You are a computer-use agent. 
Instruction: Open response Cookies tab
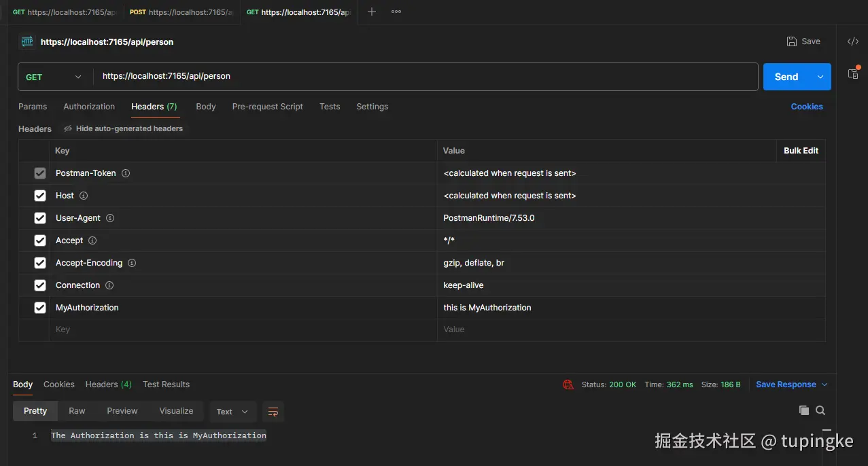(x=59, y=384)
